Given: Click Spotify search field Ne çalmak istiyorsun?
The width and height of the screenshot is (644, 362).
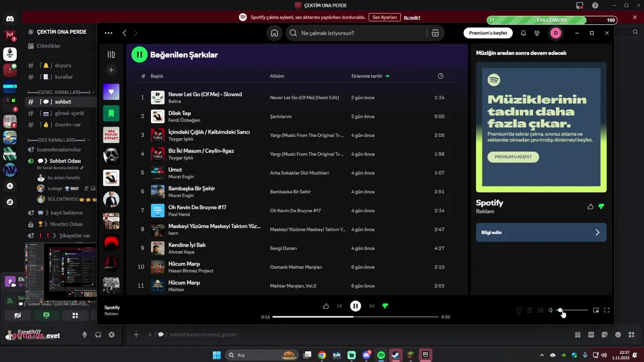Looking at the screenshot, I should 356,33.
